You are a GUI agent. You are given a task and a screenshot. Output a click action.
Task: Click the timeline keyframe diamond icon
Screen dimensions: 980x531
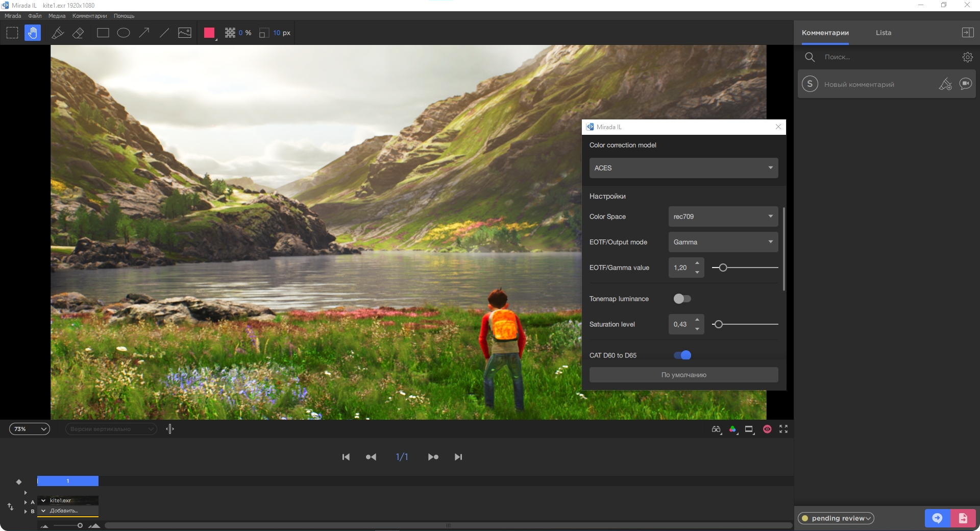pyautogui.click(x=19, y=482)
